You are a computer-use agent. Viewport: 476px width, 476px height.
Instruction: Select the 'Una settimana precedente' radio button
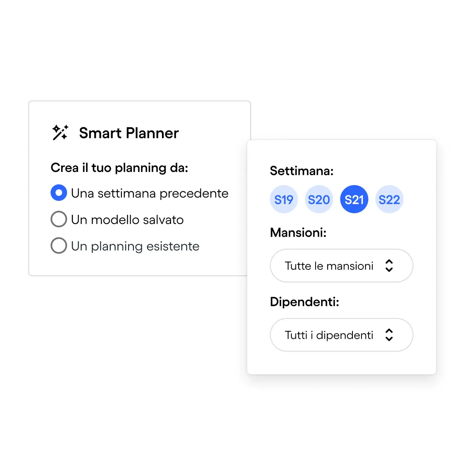[59, 193]
